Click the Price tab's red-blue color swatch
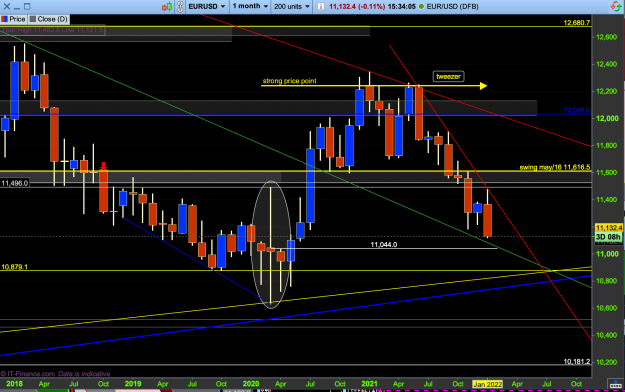 (x=4, y=19)
